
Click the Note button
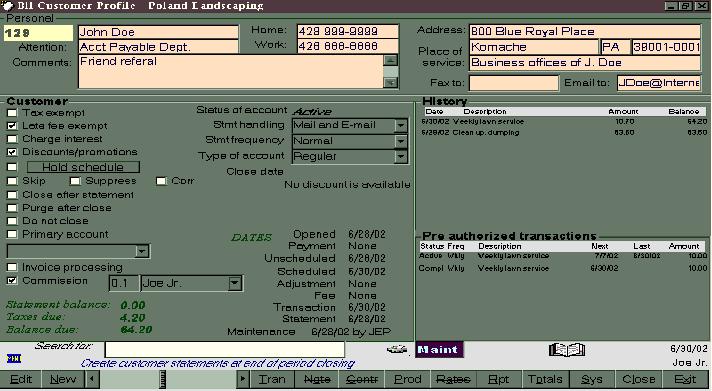pos(317,379)
